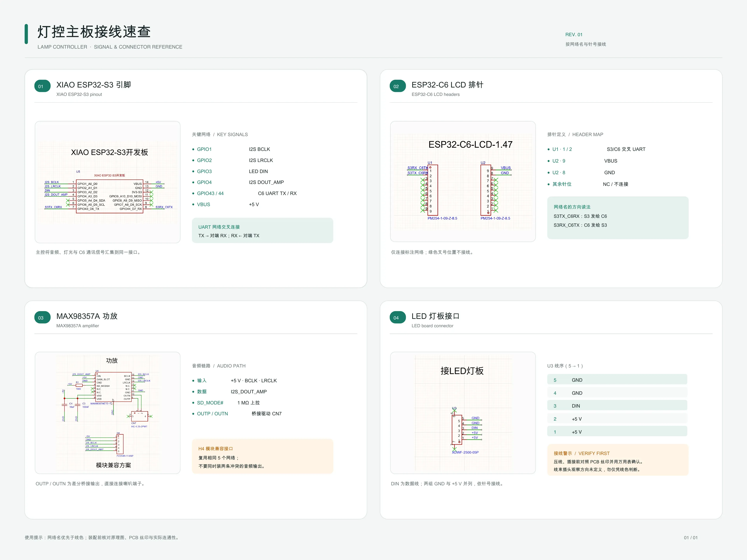This screenshot has width=747, height=560.
Task: Click "桥接驱动 CN7" value text
Action: (x=267, y=414)
